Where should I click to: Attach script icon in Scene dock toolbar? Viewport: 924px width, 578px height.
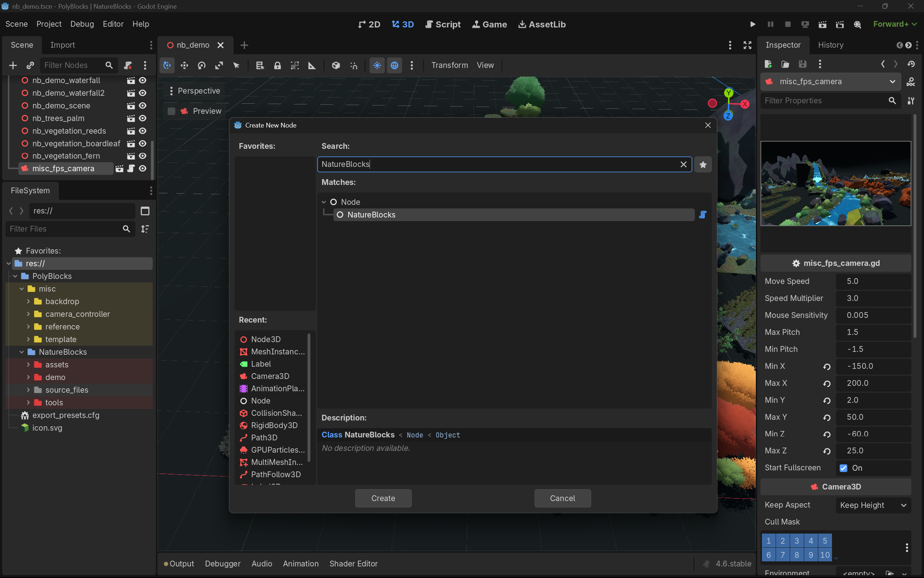point(128,65)
